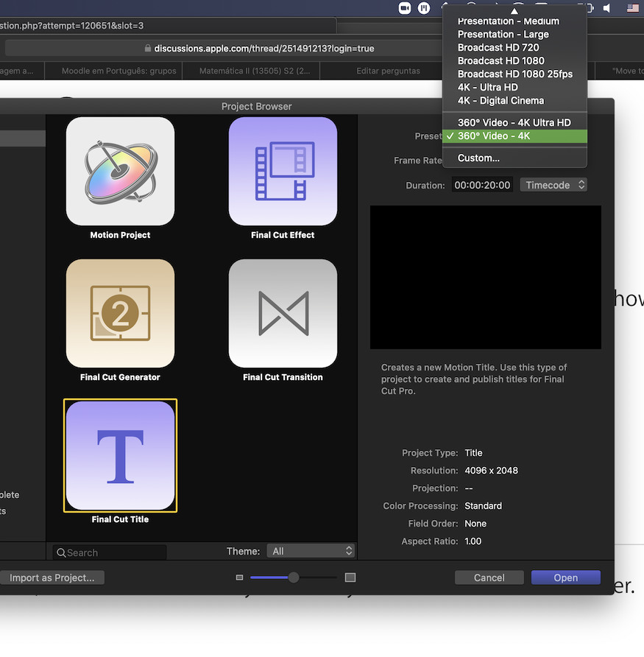Click the Final Cut Generator label
Viewport: 644px width, 657px height.
pyautogui.click(x=120, y=377)
